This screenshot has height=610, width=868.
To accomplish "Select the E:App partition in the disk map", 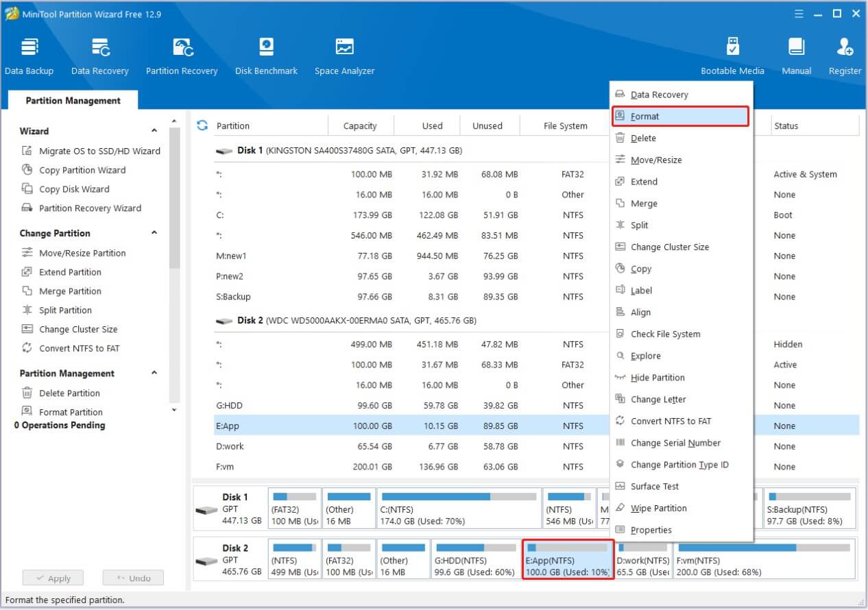I will 567,560.
